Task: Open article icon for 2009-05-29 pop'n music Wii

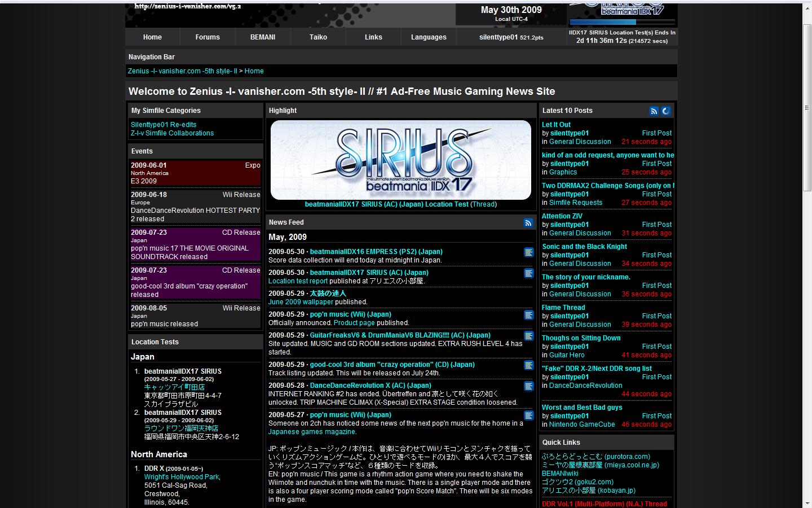Action: coord(529,315)
